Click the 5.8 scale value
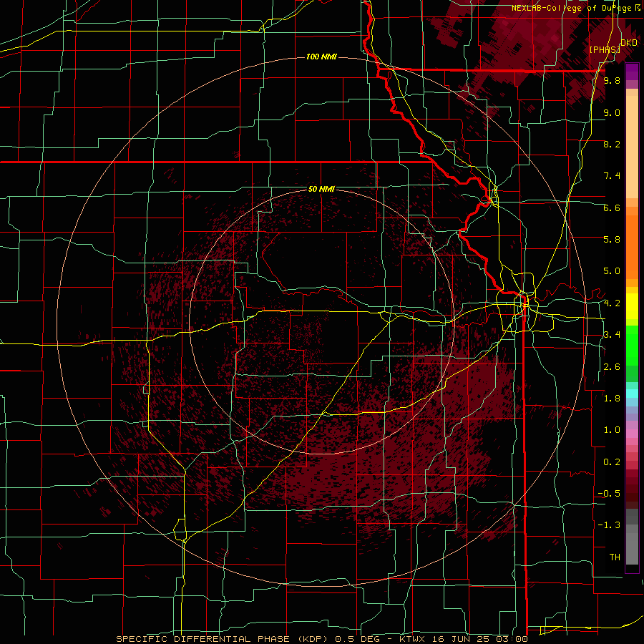The height and width of the screenshot is (644, 644). click(612, 240)
